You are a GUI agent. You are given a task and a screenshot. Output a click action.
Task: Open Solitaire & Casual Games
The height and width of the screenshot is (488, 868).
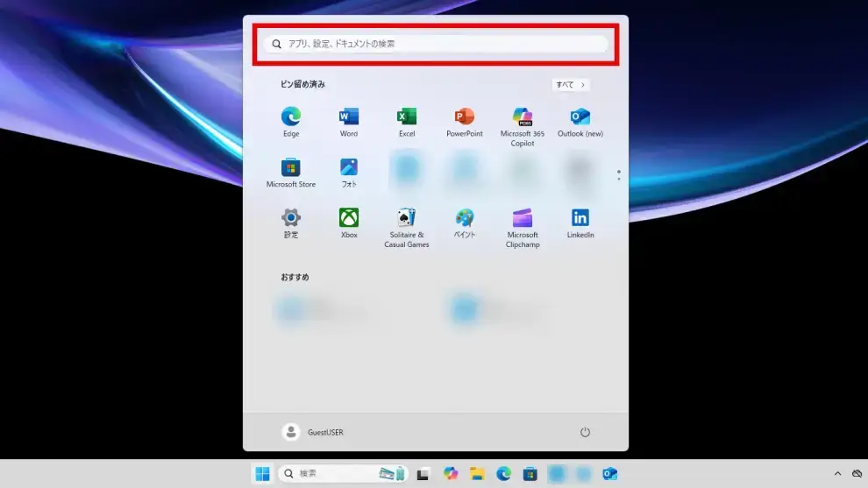[407, 228]
